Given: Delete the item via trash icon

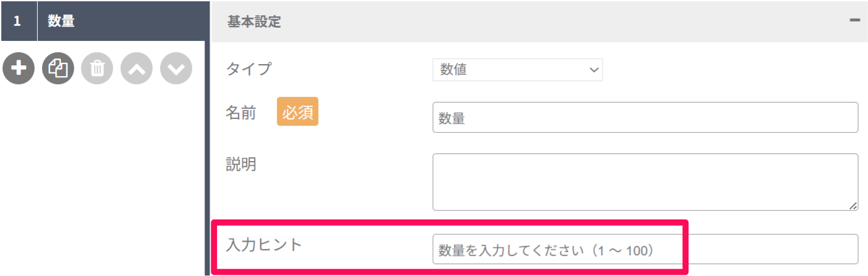Looking at the screenshot, I should coord(97,69).
